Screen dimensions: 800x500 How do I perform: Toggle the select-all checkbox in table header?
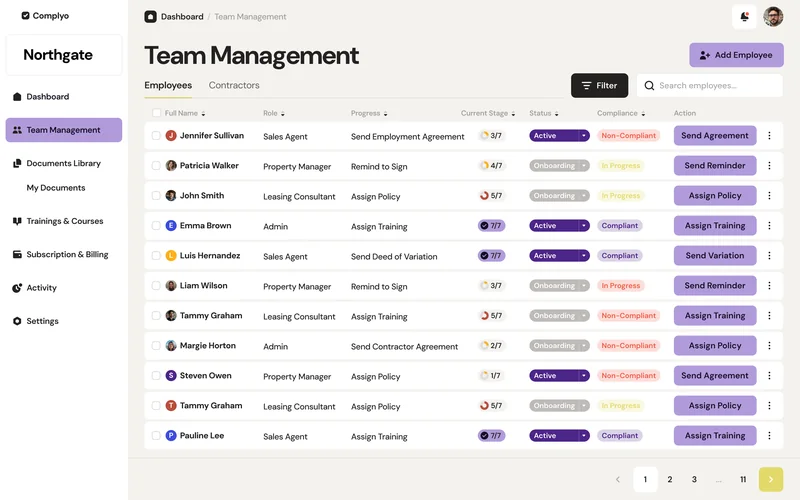point(156,113)
